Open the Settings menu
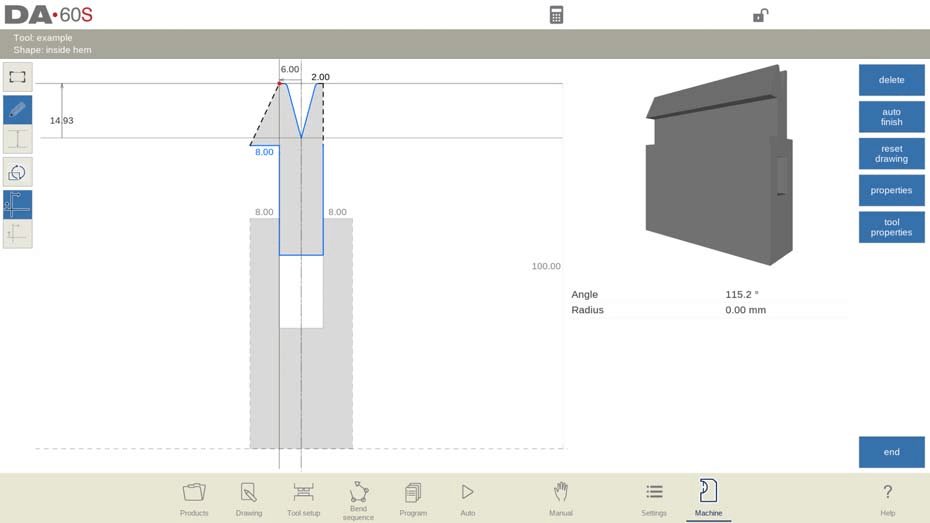 (x=654, y=499)
